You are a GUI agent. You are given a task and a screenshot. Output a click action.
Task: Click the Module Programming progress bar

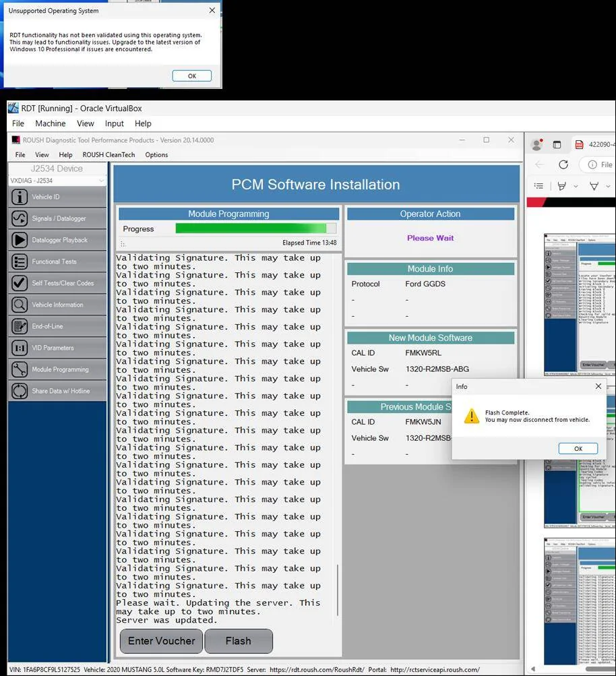point(256,228)
